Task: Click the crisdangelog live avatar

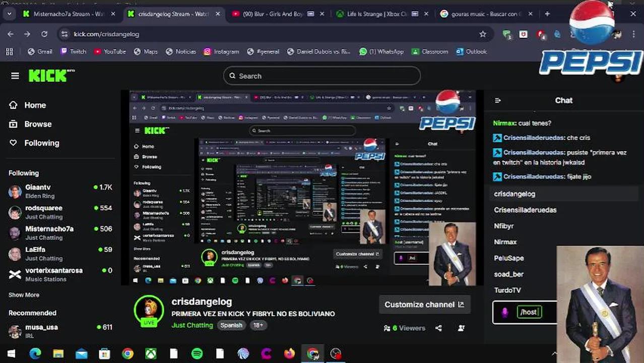Action: (149, 311)
